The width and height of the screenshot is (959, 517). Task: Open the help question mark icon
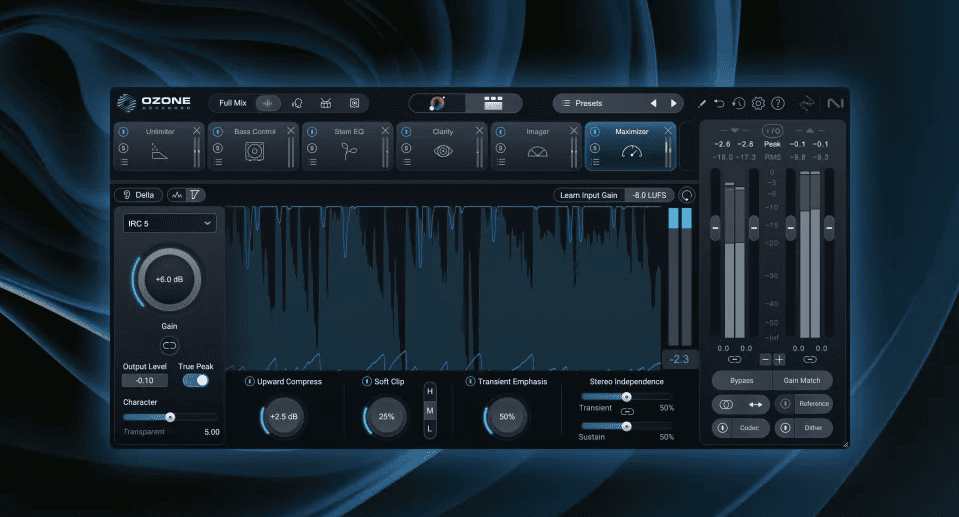(x=778, y=103)
